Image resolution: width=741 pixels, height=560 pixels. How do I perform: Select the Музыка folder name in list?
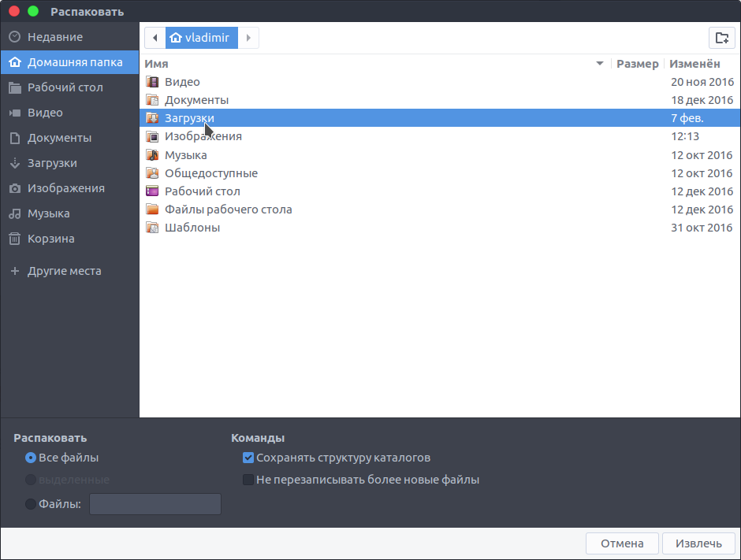tap(185, 155)
